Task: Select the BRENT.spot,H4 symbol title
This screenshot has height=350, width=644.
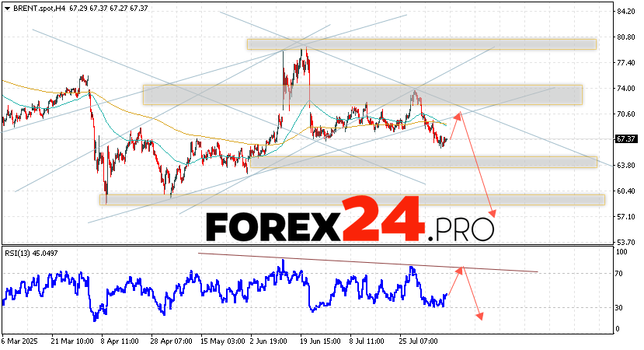Action: [x=37, y=6]
